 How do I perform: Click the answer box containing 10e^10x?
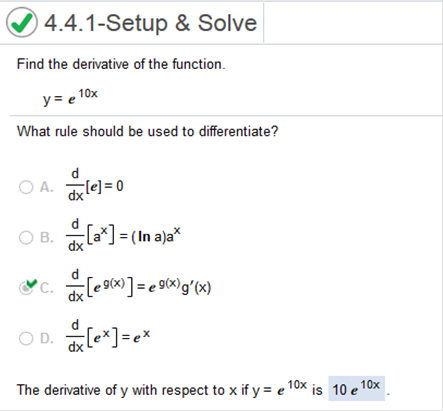pyautogui.click(x=356, y=389)
